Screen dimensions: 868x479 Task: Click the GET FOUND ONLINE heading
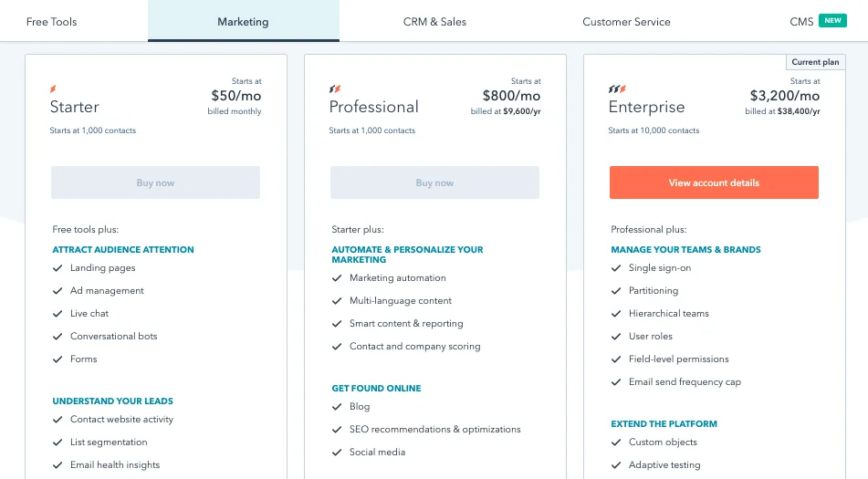[376, 389]
